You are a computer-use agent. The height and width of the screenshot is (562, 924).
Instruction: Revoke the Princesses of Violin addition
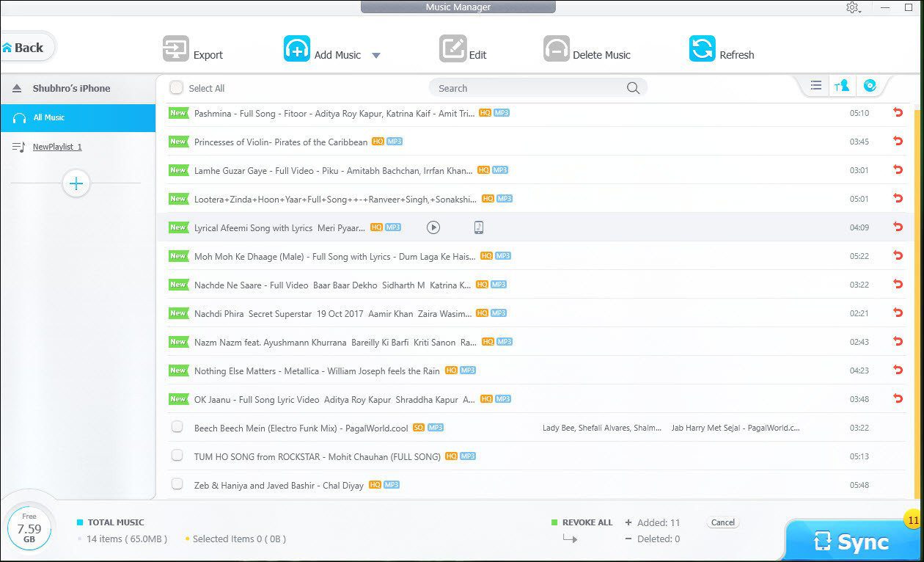click(x=898, y=142)
